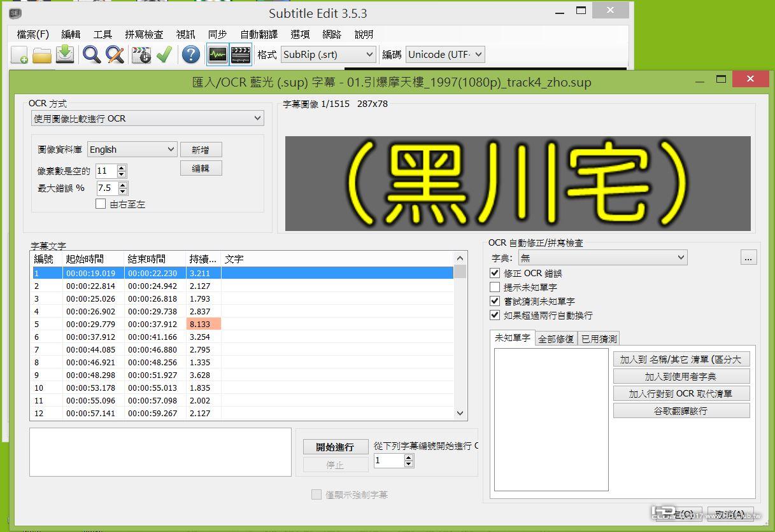Disable 如果超過兩行自動換行
775x532 pixels.
(495, 315)
